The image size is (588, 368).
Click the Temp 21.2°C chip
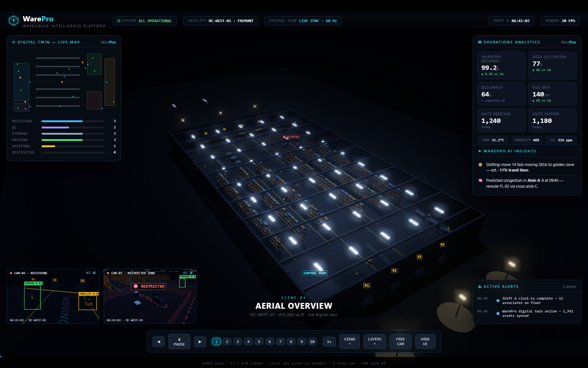(x=493, y=140)
